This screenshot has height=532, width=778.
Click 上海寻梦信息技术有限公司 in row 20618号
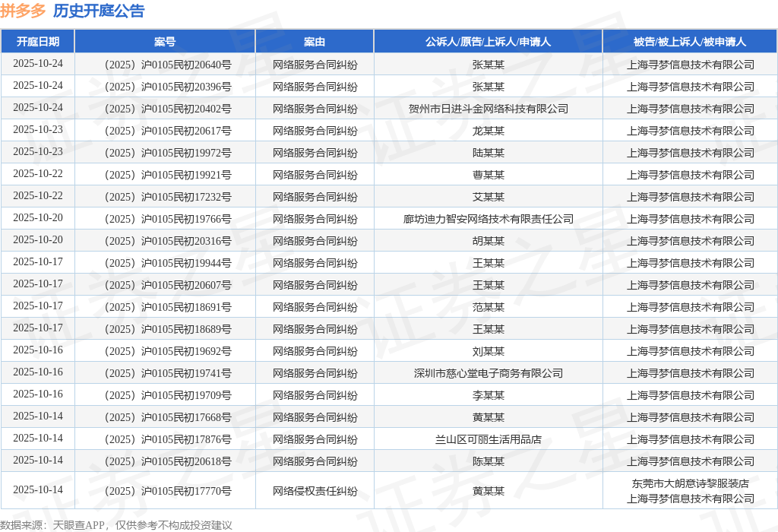pyautogui.click(x=690, y=461)
